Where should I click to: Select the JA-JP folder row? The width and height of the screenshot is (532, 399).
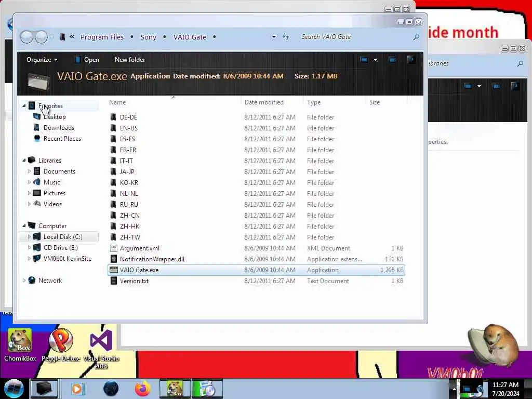tap(256, 171)
